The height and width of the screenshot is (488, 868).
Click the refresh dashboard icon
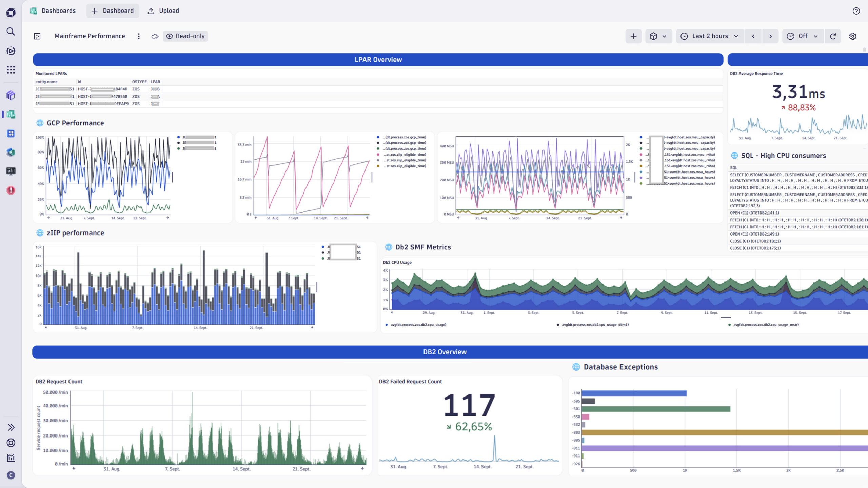click(x=833, y=36)
